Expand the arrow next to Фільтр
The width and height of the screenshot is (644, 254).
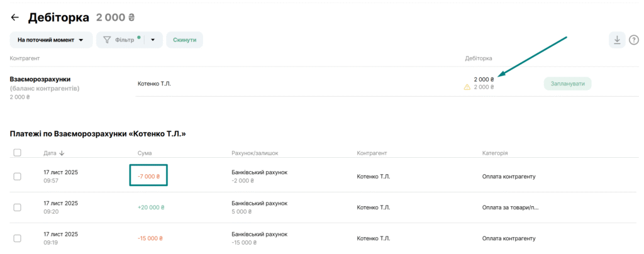(x=153, y=40)
